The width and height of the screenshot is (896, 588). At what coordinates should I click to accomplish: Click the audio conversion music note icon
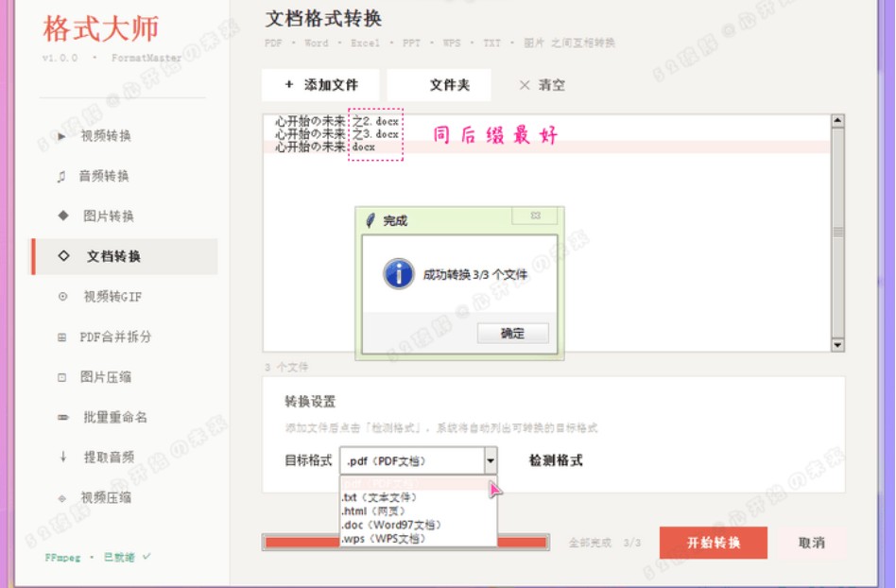[x=61, y=177]
